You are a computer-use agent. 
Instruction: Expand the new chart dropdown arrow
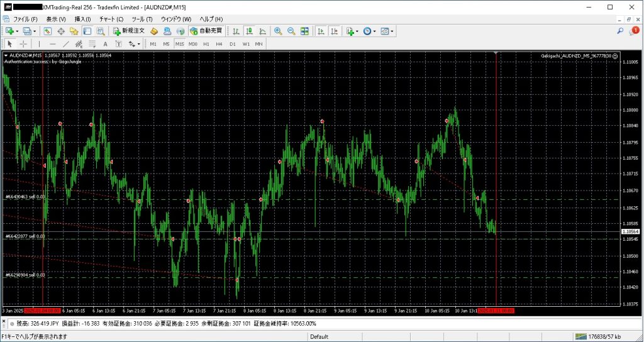pyautogui.click(x=17, y=31)
